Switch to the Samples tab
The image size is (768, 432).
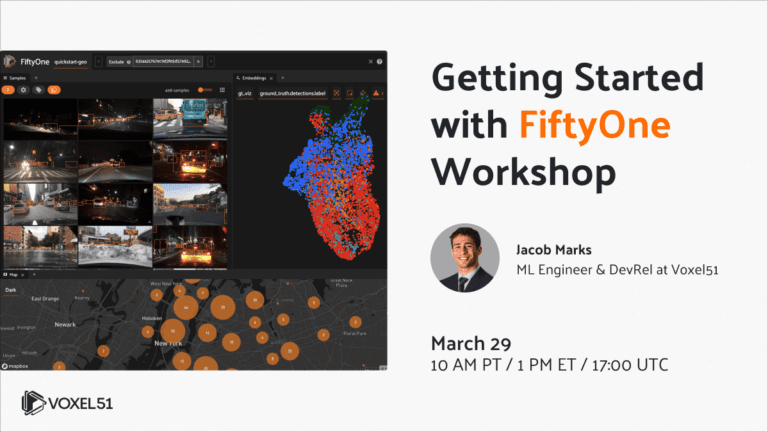pyautogui.click(x=15, y=78)
